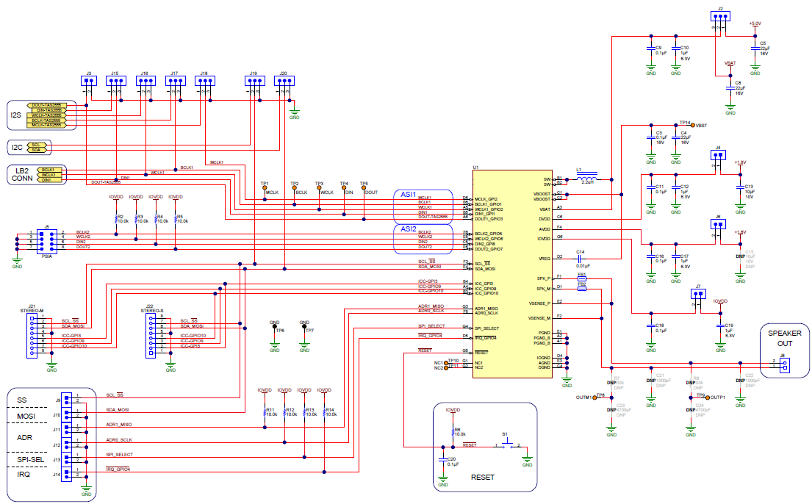Select the inductor L1 symbol
Screen dimensions: 812x504
pos(588,179)
